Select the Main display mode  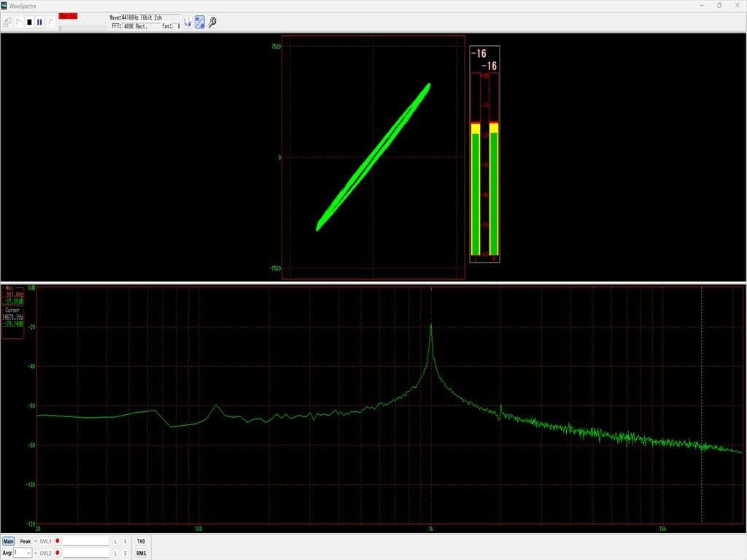8,542
